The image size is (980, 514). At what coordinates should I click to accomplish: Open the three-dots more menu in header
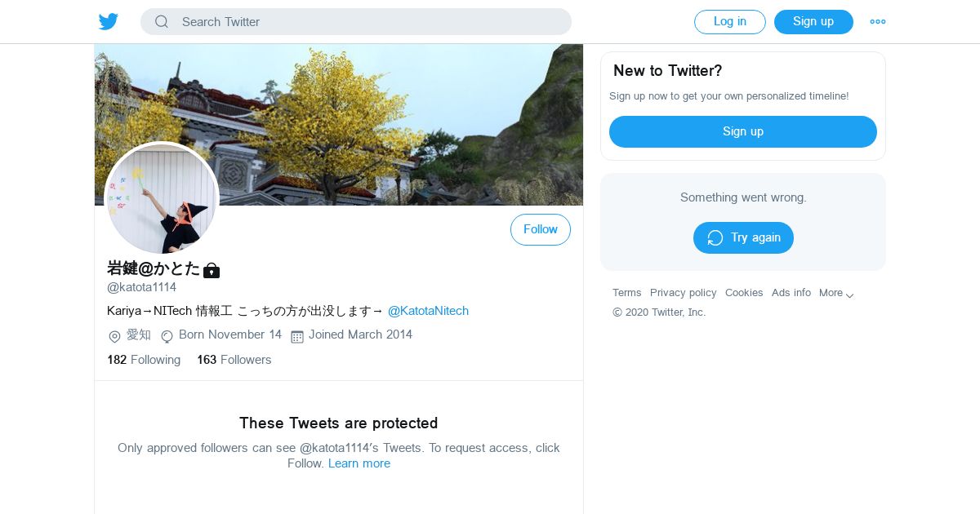click(878, 22)
